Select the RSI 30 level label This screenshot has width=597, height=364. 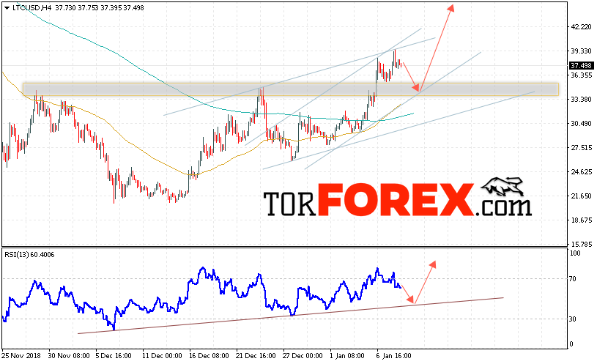click(x=572, y=319)
